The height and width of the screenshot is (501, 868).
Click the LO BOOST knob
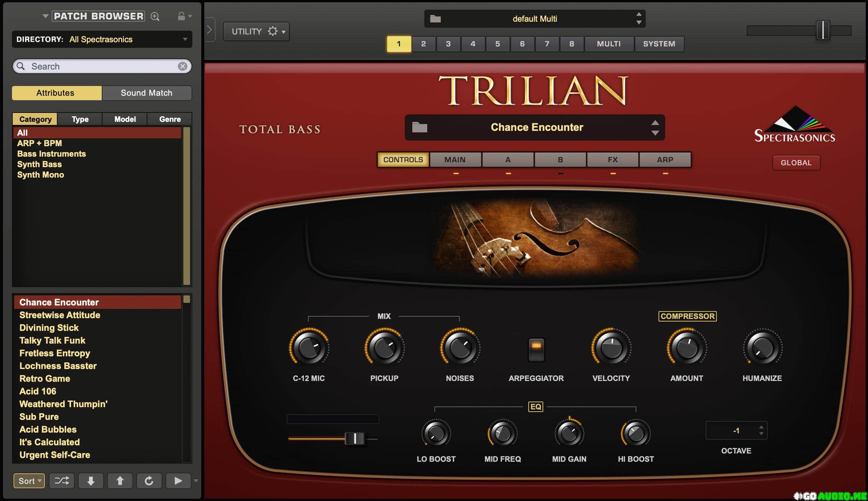pyautogui.click(x=436, y=433)
